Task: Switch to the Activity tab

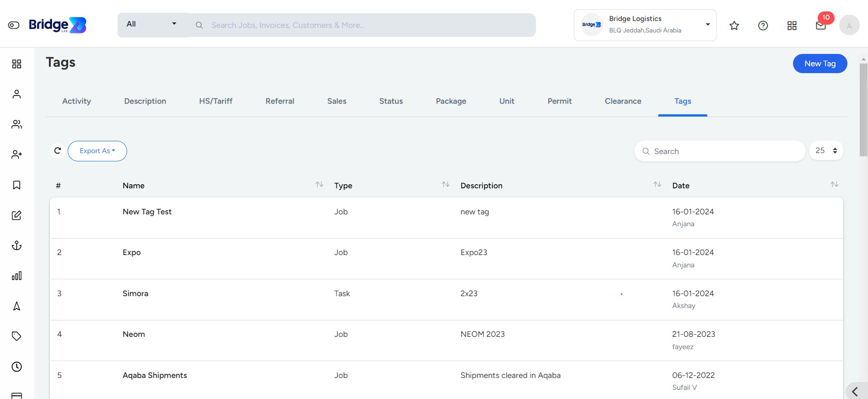Action: [77, 101]
